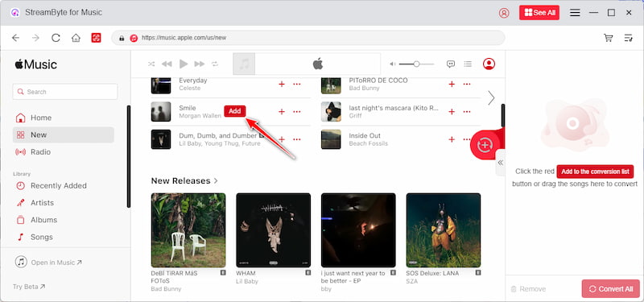The image size is (644, 302).
Task: Select New in the sidebar
Action: (x=64, y=134)
